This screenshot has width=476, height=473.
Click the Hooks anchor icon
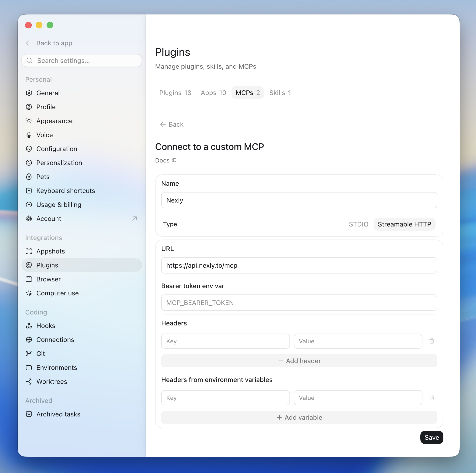pos(29,326)
